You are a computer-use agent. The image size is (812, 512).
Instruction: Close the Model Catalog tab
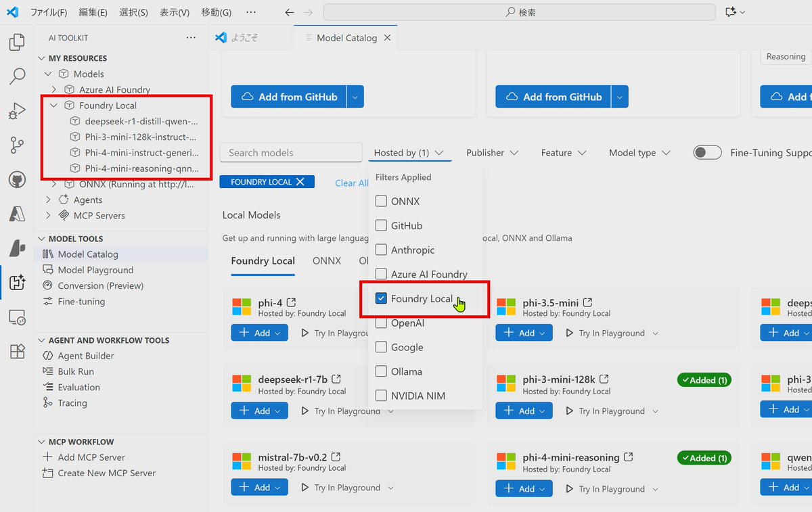pos(387,38)
